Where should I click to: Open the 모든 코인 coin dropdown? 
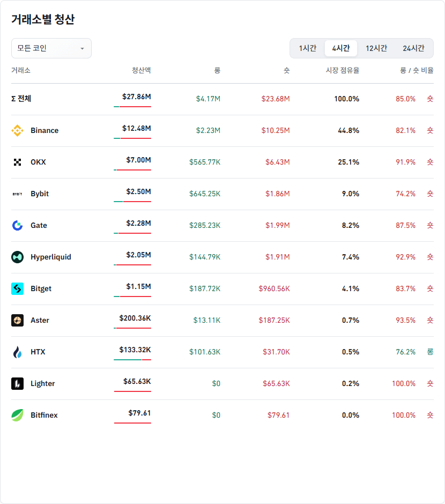tap(51, 48)
